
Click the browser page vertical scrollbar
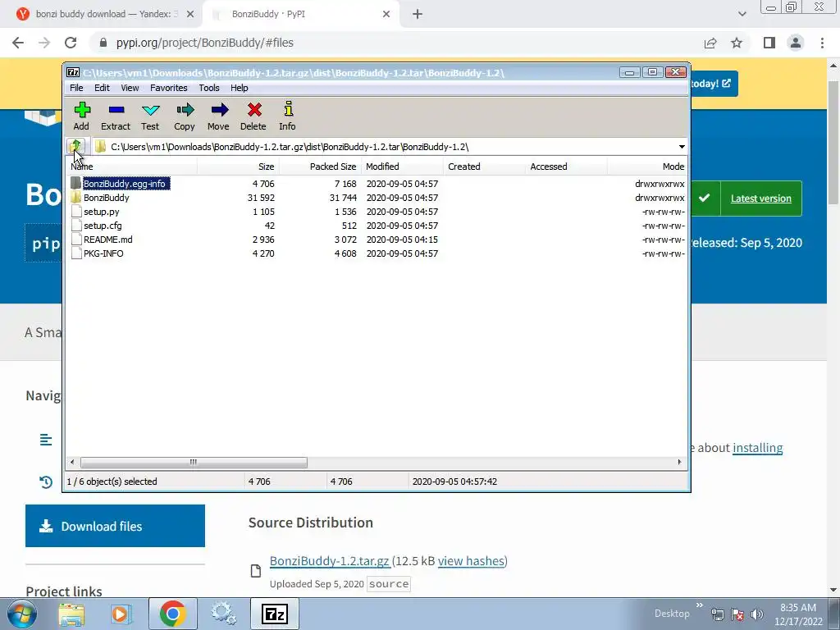click(x=833, y=142)
